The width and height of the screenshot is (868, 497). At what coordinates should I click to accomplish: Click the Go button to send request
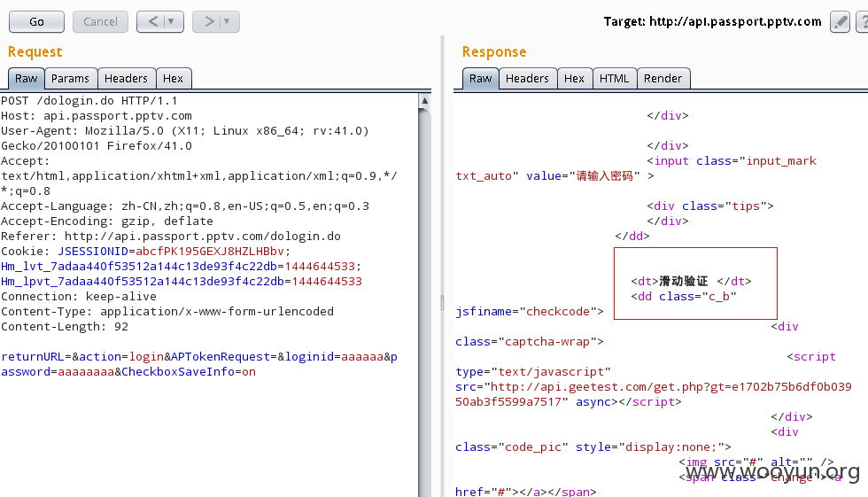point(36,21)
